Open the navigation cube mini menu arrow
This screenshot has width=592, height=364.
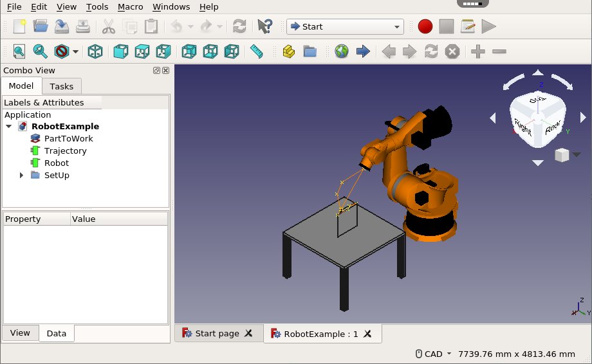[577, 154]
